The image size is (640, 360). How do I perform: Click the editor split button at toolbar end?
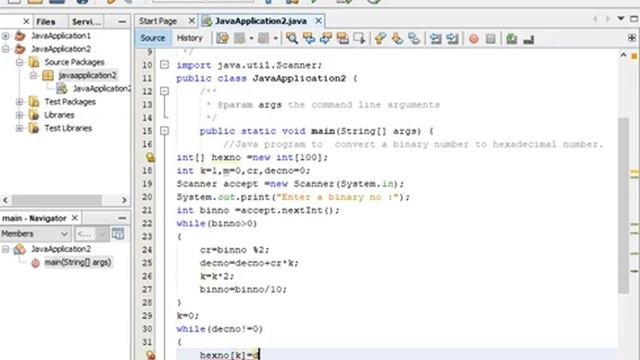coord(632,38)
